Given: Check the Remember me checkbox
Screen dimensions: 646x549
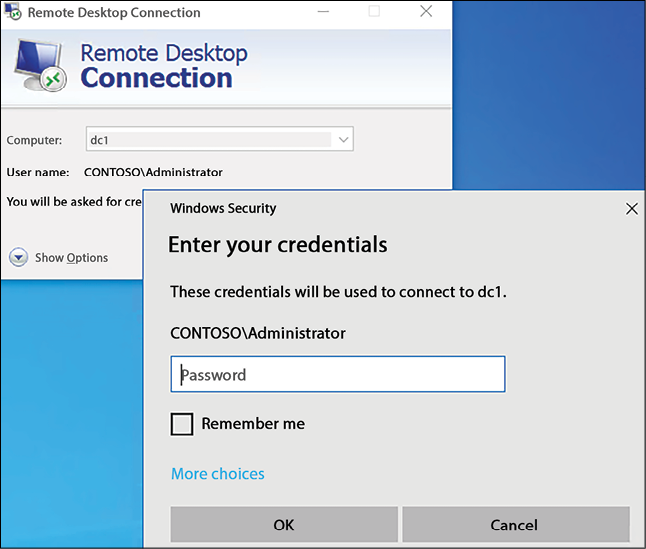Looking at the screenshot, I should 182,424.
